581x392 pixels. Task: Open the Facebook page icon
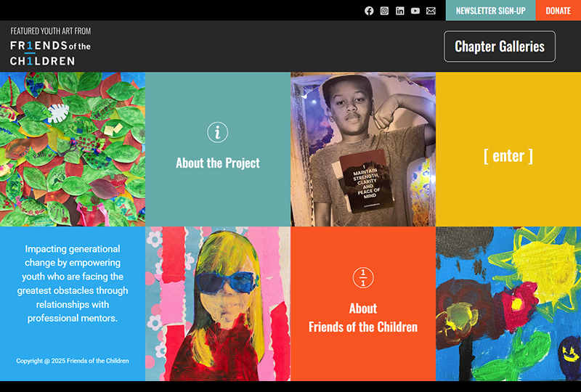369,11
